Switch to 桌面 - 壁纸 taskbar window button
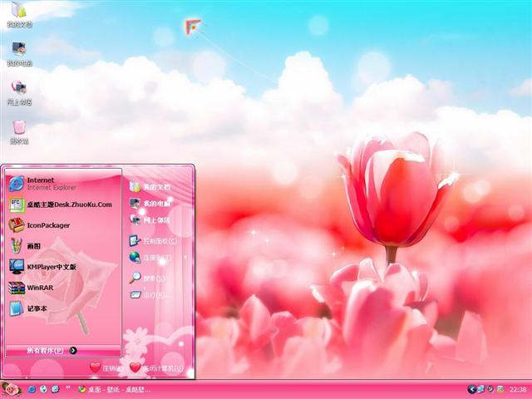This screenshot has width=532, height=399. coord(115,390)
